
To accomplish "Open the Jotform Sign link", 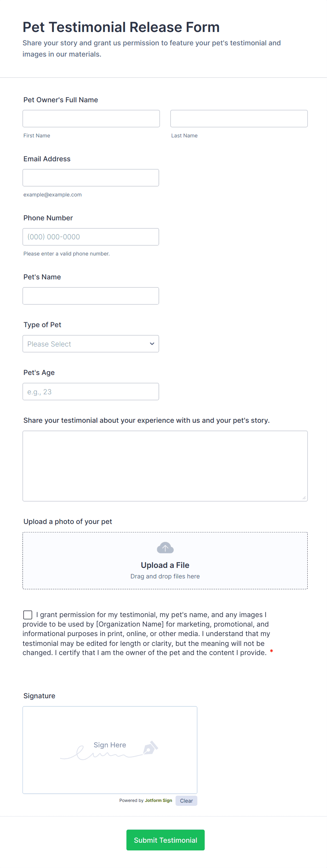I will (158, 801).
